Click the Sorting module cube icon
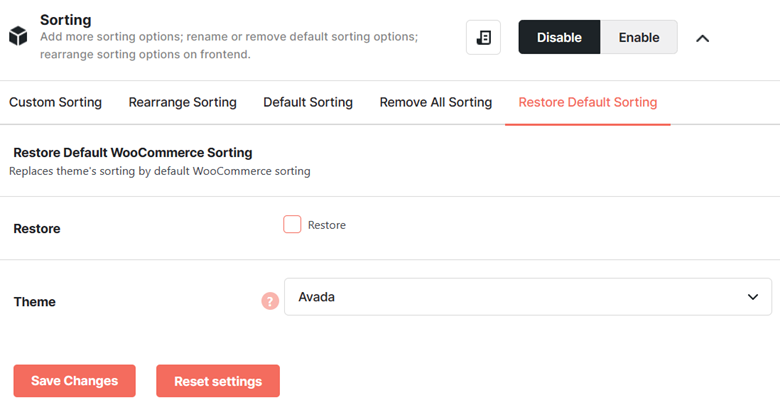 (18, 36)
